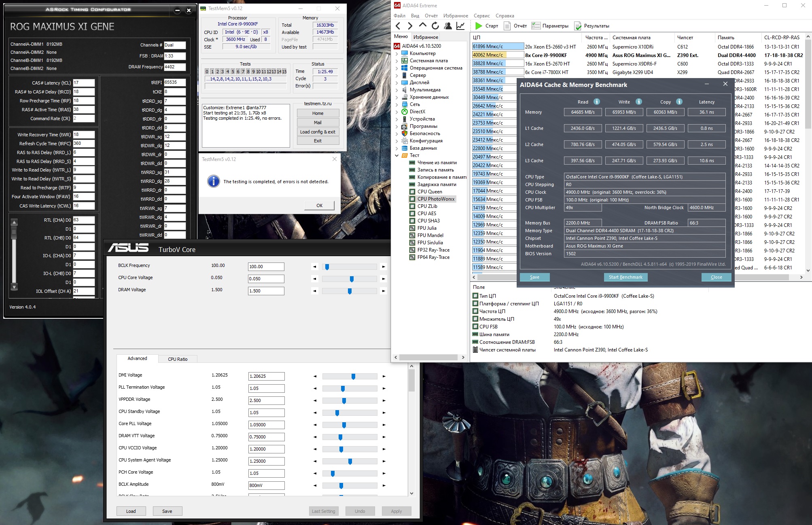The height and width of the screenshot is (525, 812).
Task: Open Результаты results toolbar icon
Action: tap(577, 26)
